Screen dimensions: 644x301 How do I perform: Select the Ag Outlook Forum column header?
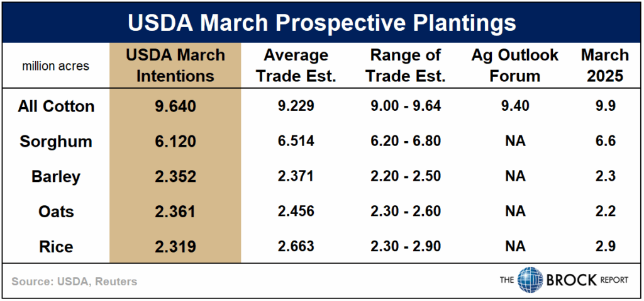click(514, 65)
